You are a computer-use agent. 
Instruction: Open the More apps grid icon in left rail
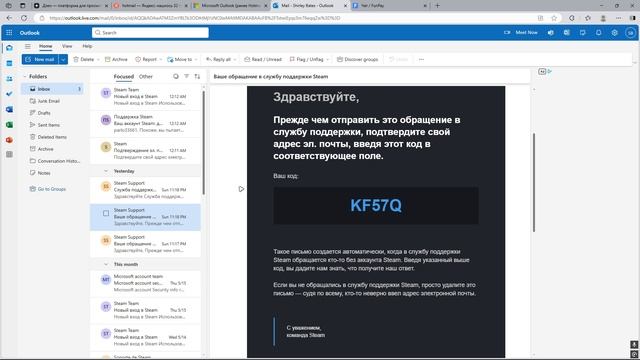(9, 154)
